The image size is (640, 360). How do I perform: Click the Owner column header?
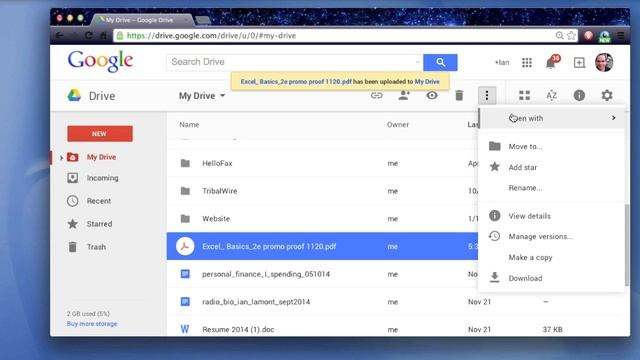point(398,124)
